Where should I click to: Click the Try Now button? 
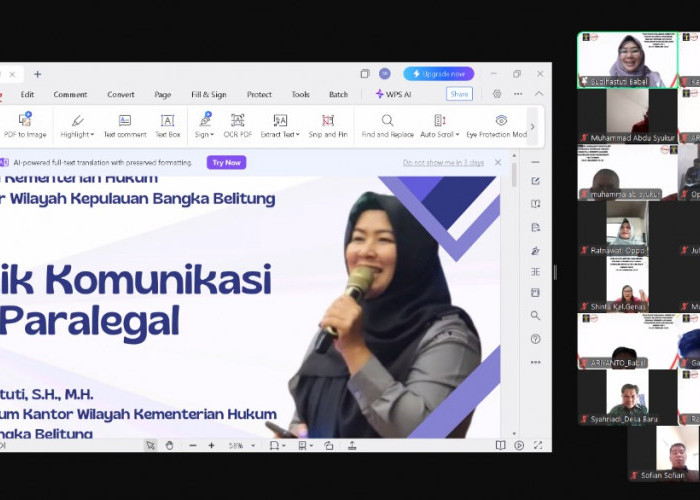click(226, 162)
